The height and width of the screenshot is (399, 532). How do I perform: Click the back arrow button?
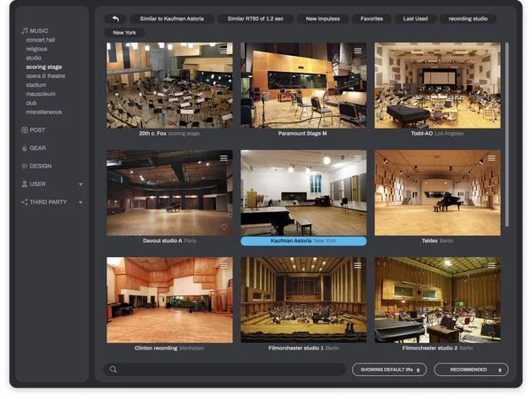tap(114, 18)
